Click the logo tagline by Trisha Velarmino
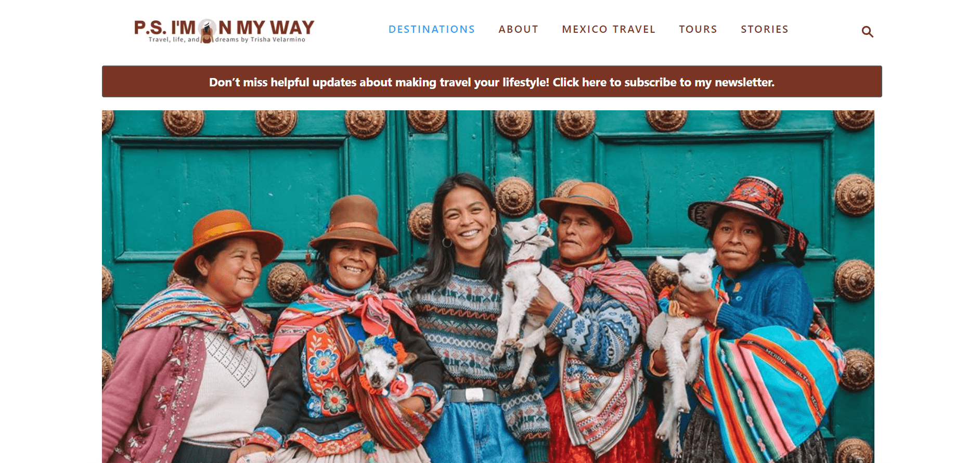The image size is (980, 463). pyautogui.click(x=227, y=40)
